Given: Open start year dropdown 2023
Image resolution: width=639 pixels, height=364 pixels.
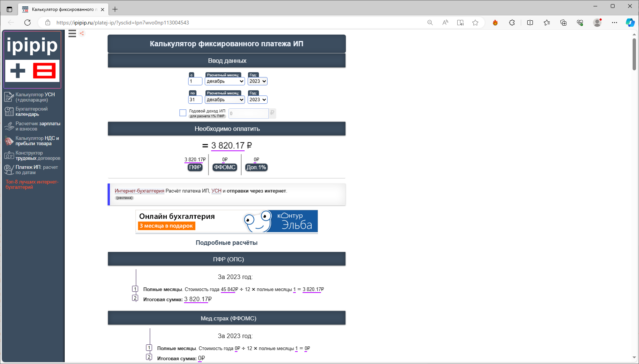Looking at the screenshot, I should click(x=257, y=81).
